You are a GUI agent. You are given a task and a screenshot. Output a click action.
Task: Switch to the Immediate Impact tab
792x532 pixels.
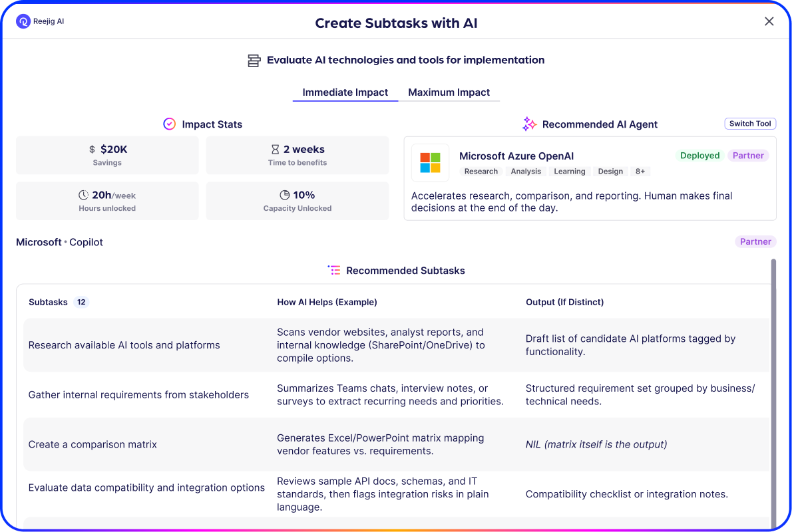pyautogui.click(x=345, y=92)
